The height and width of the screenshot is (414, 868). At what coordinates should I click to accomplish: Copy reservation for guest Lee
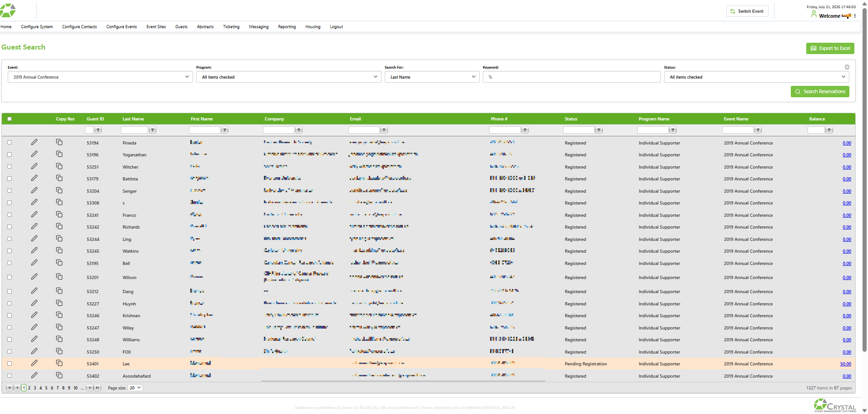[x=59, y=363]
